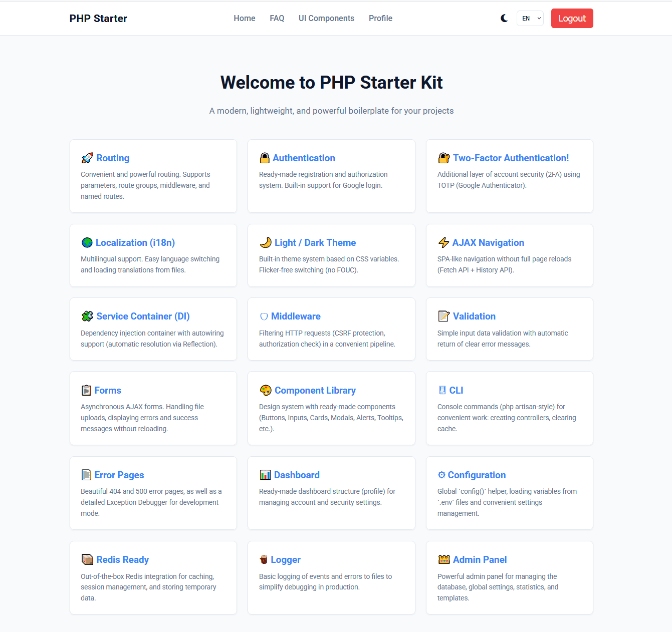
Task: Click the PHP Starter brand logo
Action: click(x=98, y=19)
